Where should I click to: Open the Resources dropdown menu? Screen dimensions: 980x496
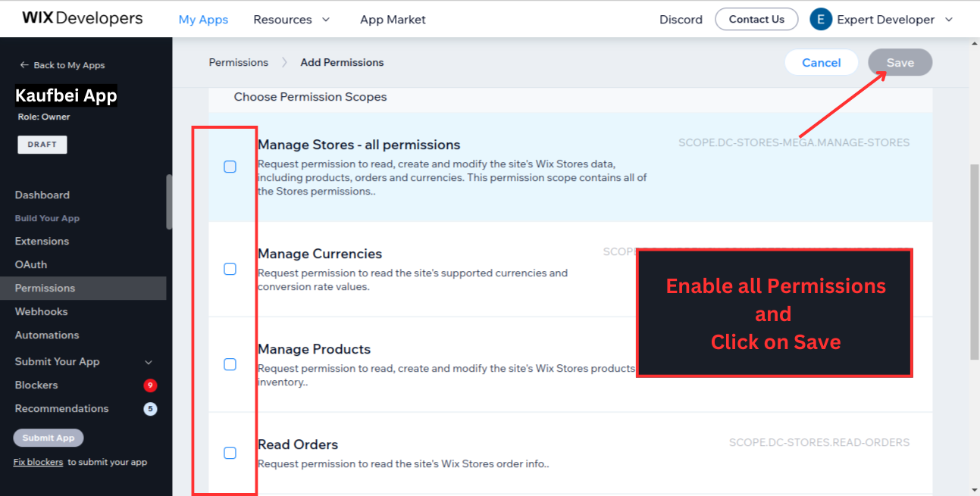(x=291, y=20)
